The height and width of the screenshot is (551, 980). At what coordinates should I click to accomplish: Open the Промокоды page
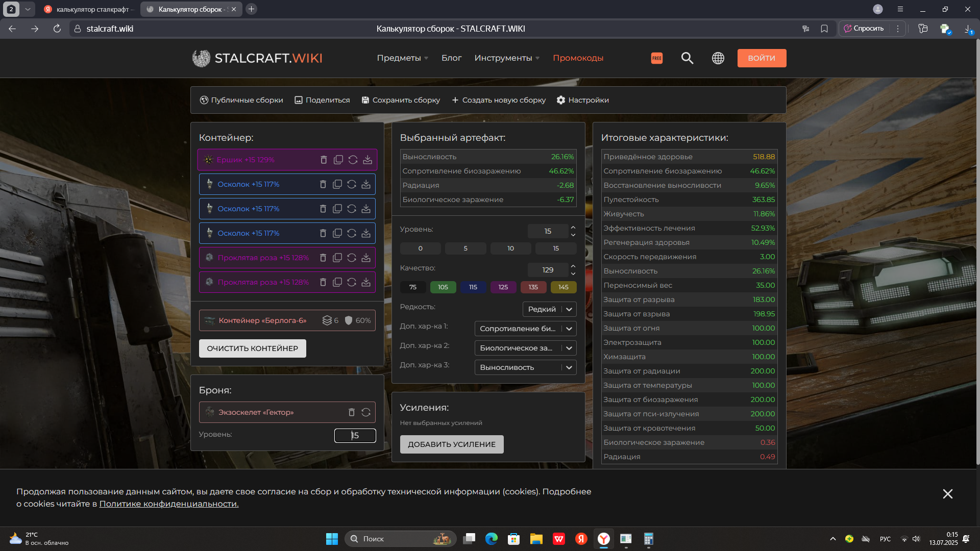[578, 58]
